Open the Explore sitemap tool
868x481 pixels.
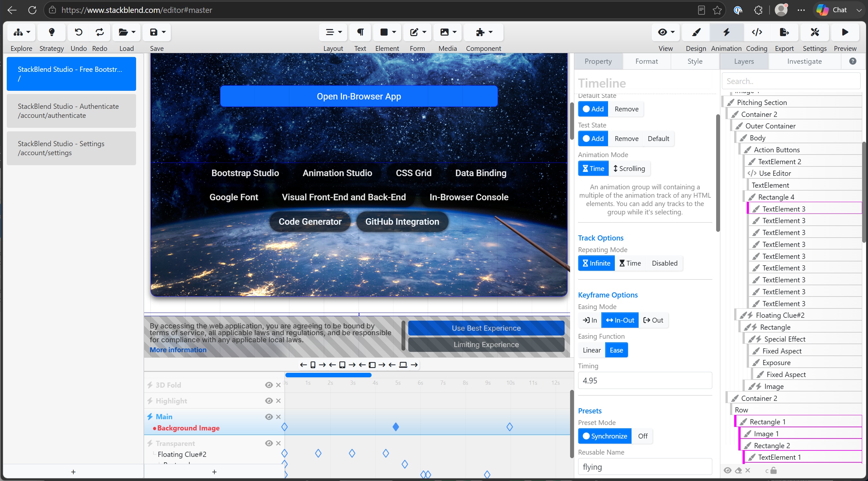point(21,33)
